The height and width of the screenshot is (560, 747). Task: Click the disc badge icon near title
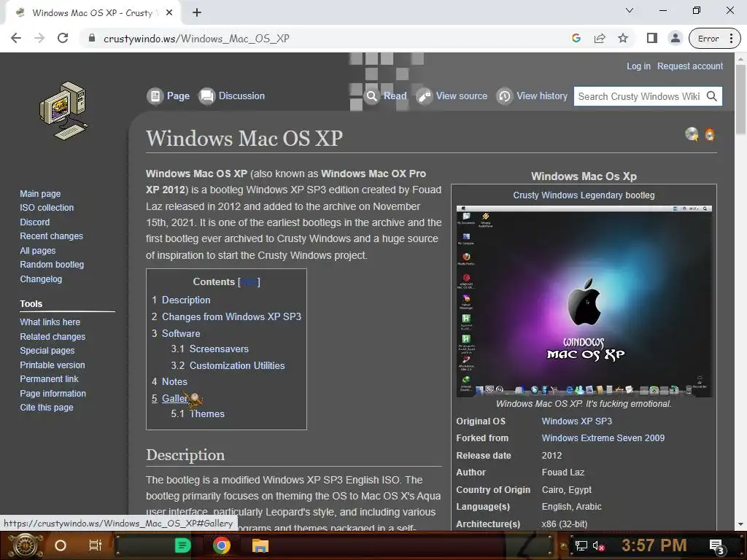(692, 134)
